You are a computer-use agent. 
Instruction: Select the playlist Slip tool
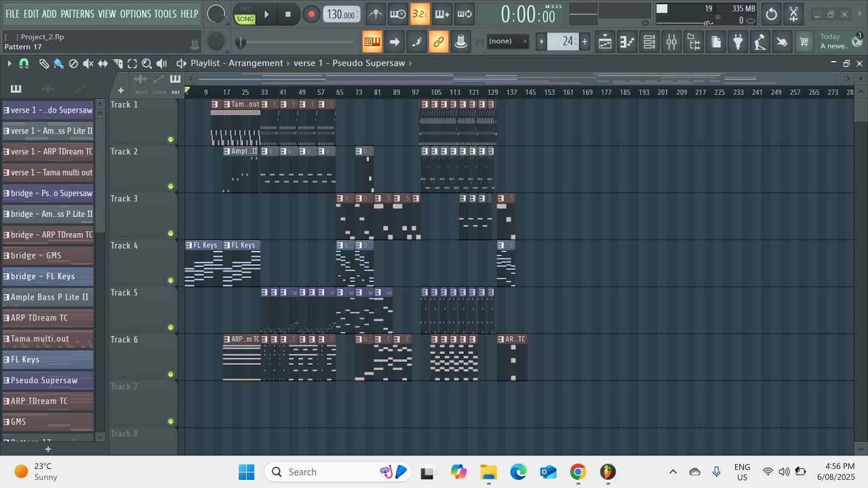(x=103, y=63)
